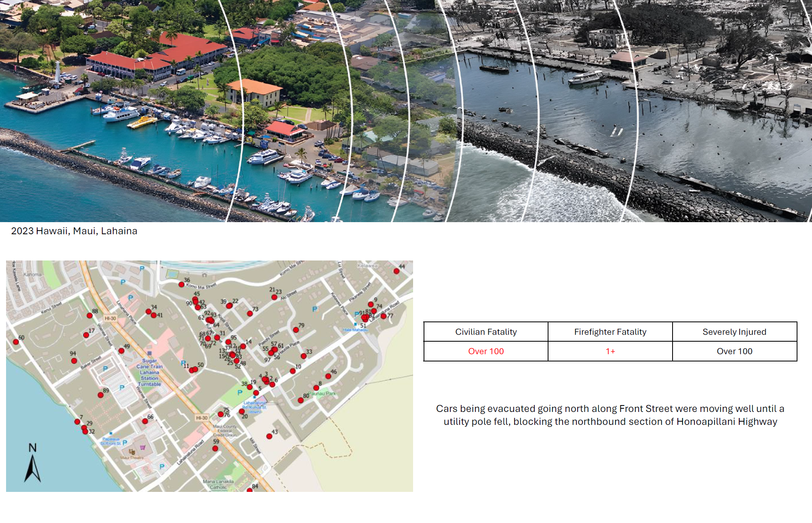
Task: Click red marker labeled 44 on map
Action: point(397,271)
